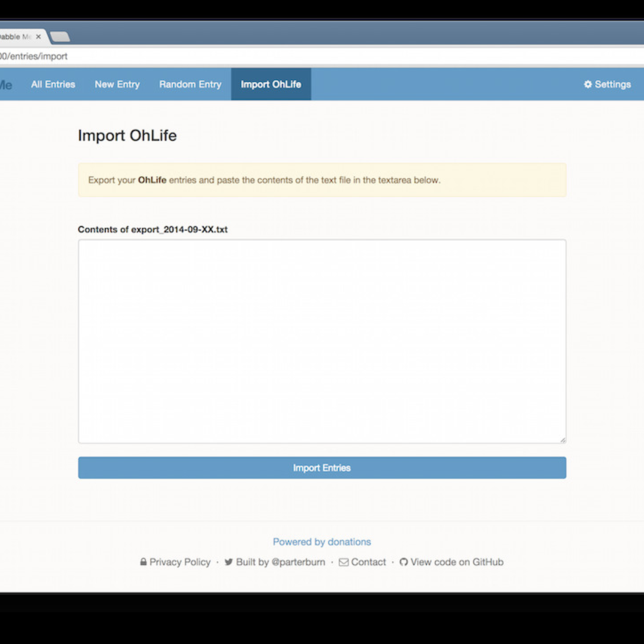Click the Contents of export_2014-09-XX.txt label
The width and height of the screenshot is (644, 644).
[x=153, y=229]
